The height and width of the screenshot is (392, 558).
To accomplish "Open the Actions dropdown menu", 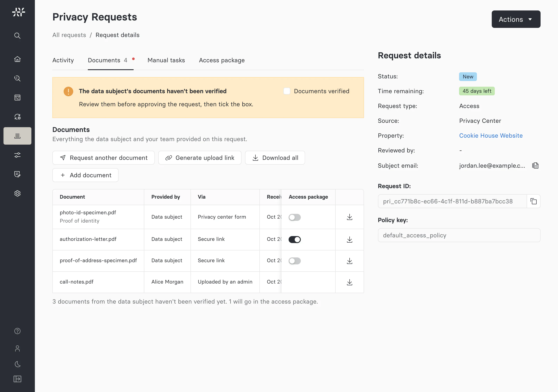I will 516,19.
